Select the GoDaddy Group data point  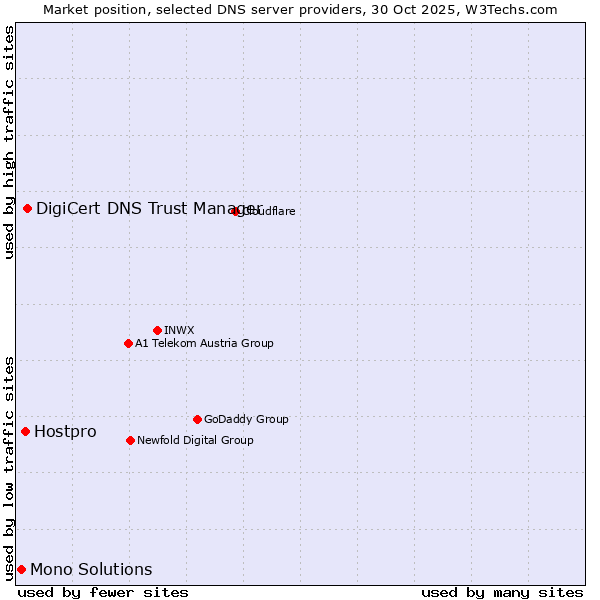point(197,419)
